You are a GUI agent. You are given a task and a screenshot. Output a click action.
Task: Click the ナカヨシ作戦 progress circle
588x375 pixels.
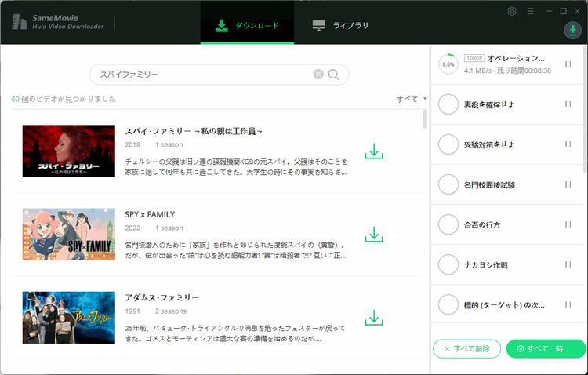click(448, 264)
